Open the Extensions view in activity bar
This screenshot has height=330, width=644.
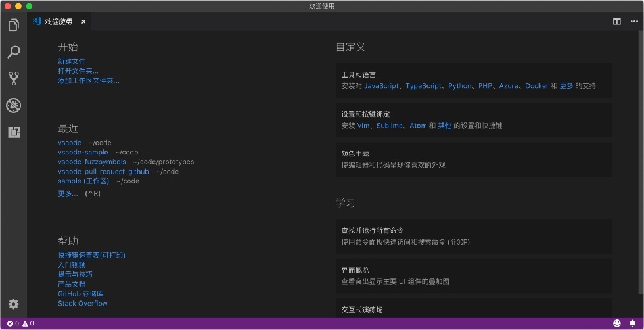[x=14, y=132]
